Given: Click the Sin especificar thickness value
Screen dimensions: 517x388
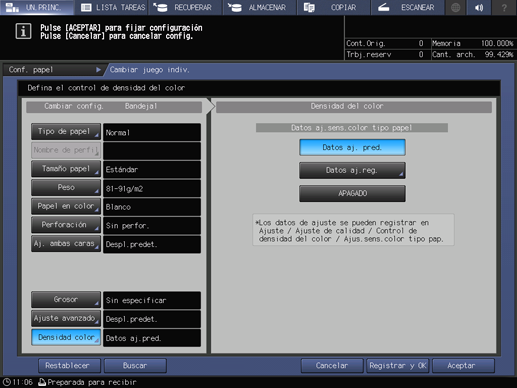Looking at the screenshot, I should pyautogui.click(x=152, y=300).
